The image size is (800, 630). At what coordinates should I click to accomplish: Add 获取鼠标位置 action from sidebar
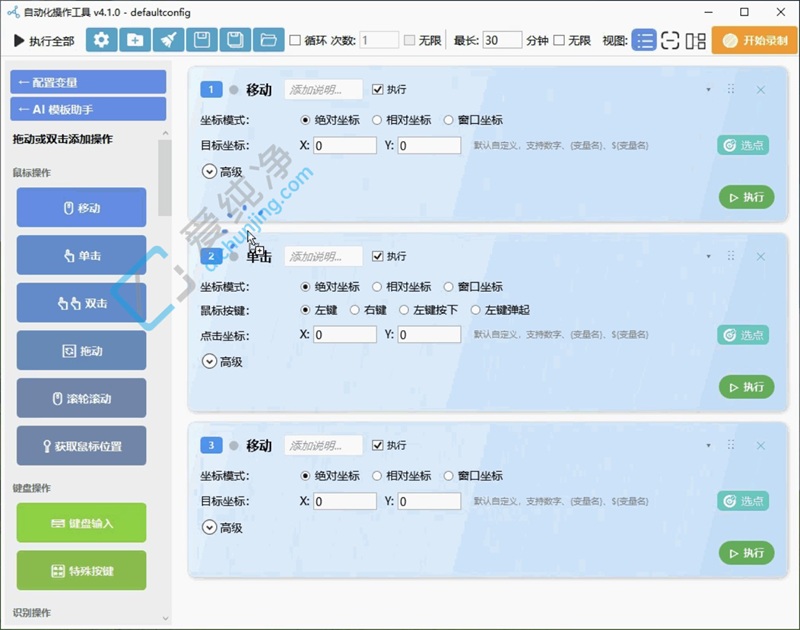tap(81, 446)
